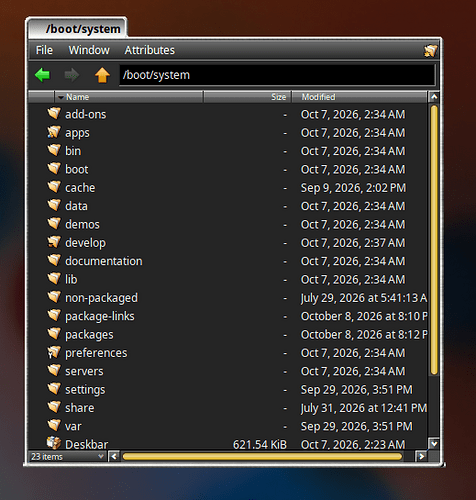Select the 'demos' folder name
The width and height of the screenshot is (476, 500).
[x=82, y=224]
